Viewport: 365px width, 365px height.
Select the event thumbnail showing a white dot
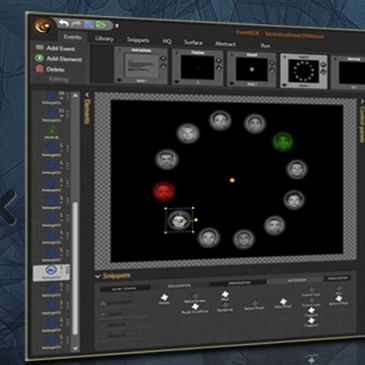(x=252, y=69)
